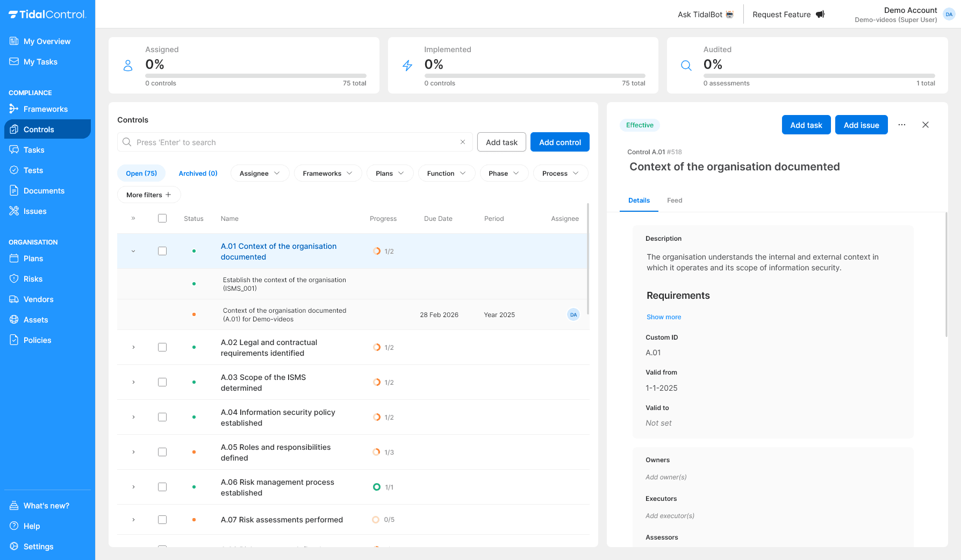Tick the checkbox for A.05 Roles control
This screenshot has width=961, height=560.
(162, 452)
